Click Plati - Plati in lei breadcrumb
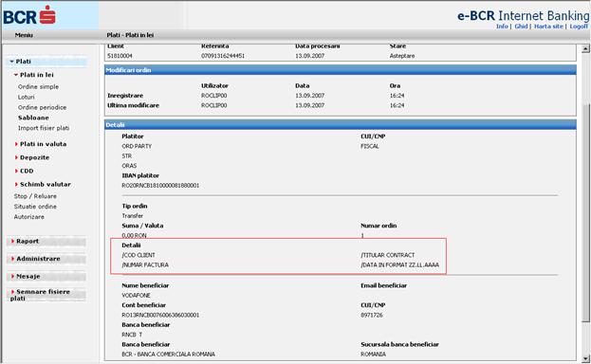The image size is (591, 364). tap(130, 35)
